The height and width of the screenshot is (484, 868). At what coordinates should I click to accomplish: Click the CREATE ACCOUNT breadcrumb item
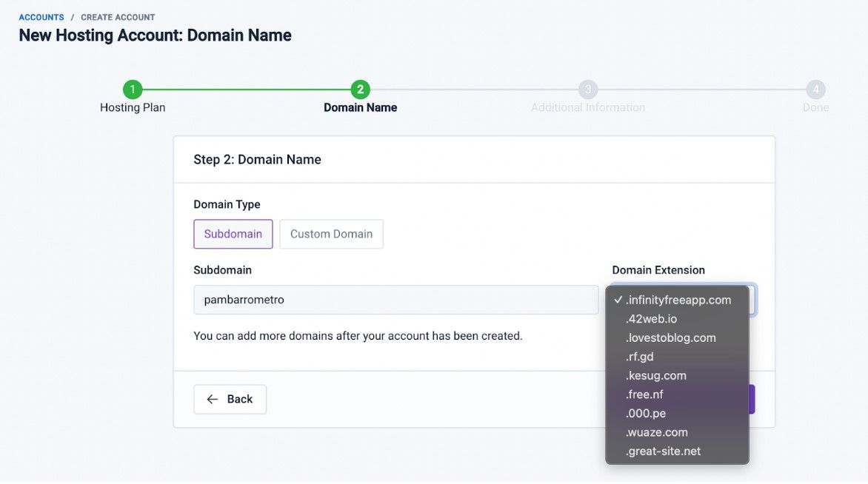click(x=117, y=16)
